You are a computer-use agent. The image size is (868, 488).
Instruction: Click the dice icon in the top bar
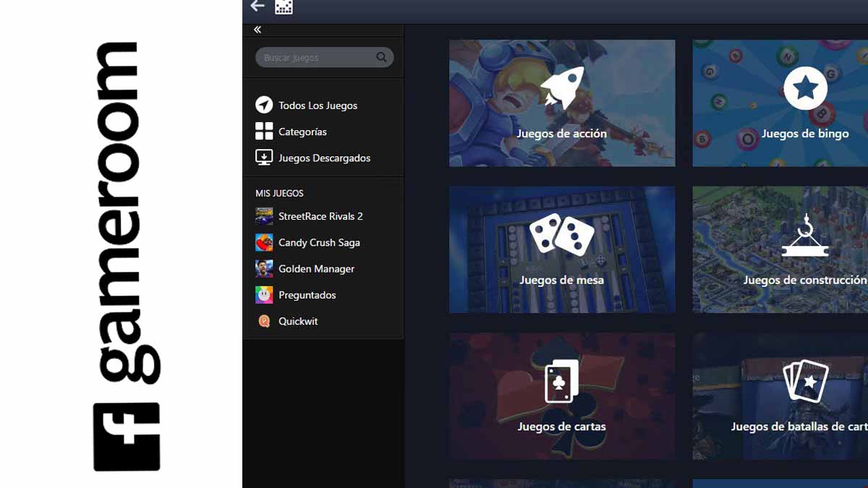pos(284,7)
